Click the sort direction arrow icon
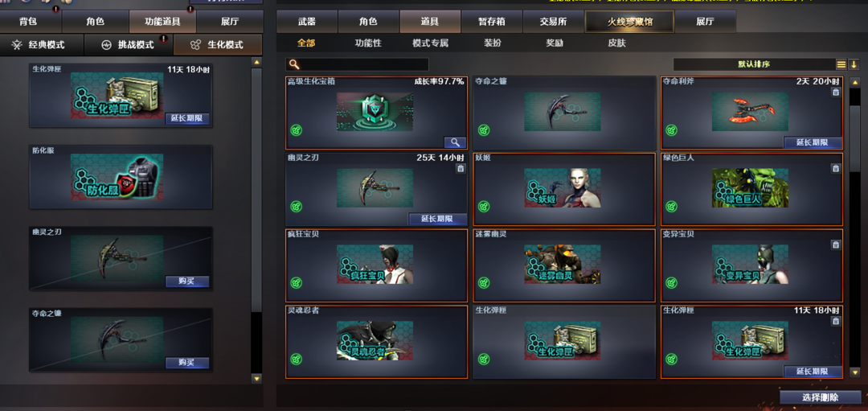The height and width of the screenshot is (411, 868). click(853, 64)
